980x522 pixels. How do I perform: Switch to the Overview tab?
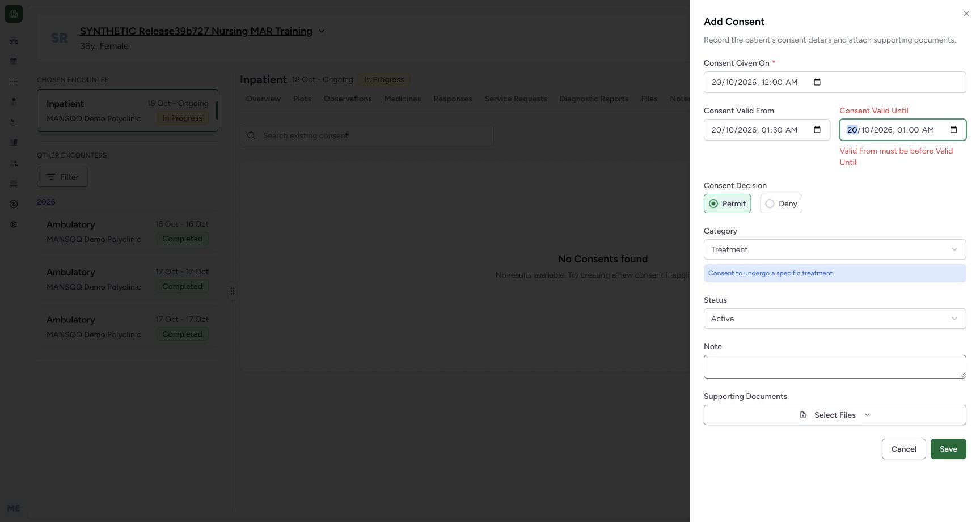(263, 99)
